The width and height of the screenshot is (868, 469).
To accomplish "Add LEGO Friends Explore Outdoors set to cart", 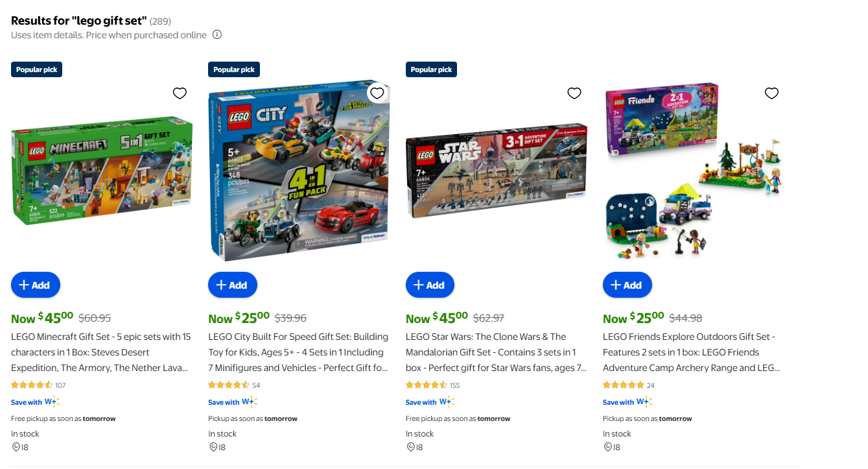I will pyautogui.click(x=628, y=285).
